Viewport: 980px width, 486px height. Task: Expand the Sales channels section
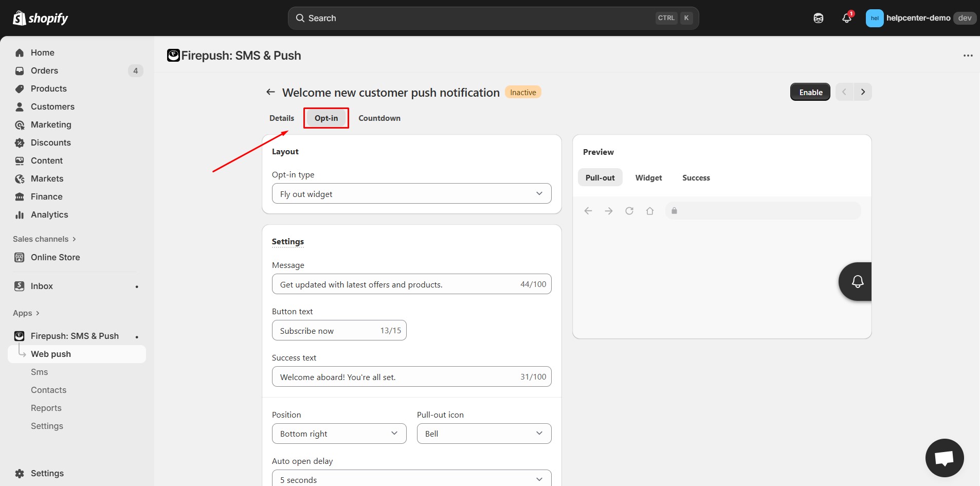(x=44, y=239)
